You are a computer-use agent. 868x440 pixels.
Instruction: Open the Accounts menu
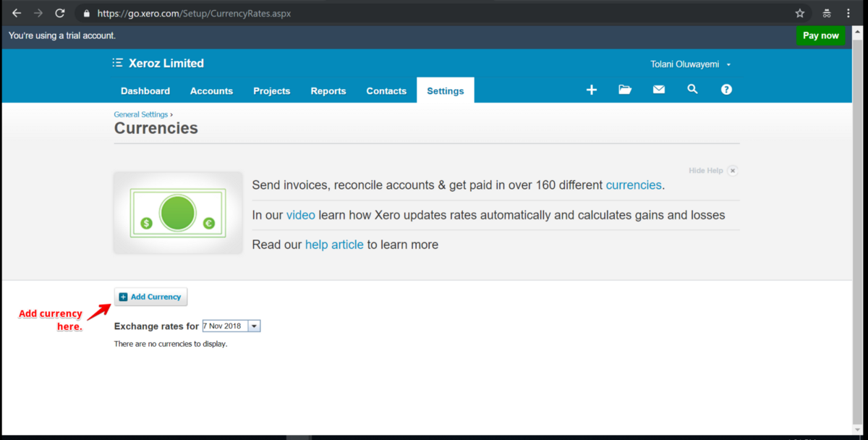211,90
